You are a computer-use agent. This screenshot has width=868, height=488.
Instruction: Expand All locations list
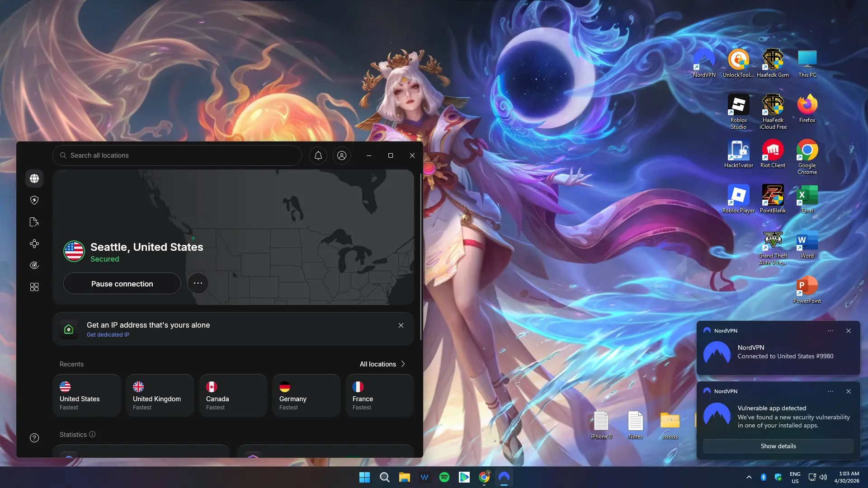tap(382, 364)
